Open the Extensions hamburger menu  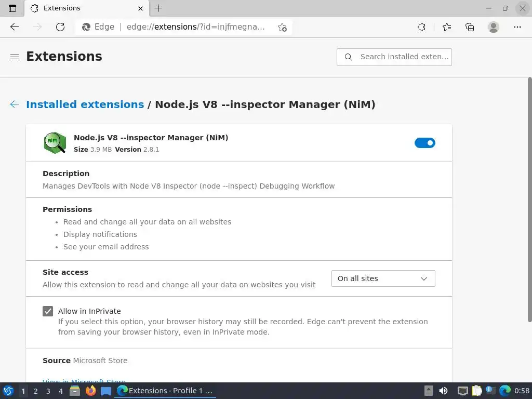pos(15,57)
